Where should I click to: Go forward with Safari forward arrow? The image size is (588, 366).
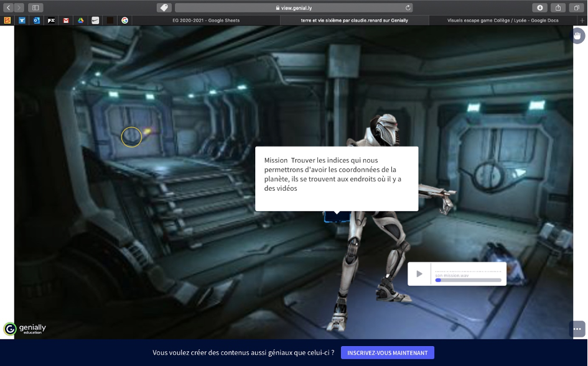click(x=19, y=7)
